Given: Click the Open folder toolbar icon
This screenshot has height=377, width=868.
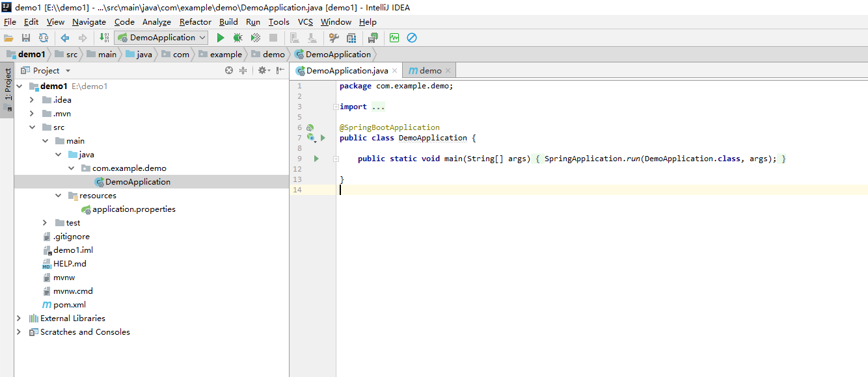Looking at the screenshot, I should click(8, 38).
